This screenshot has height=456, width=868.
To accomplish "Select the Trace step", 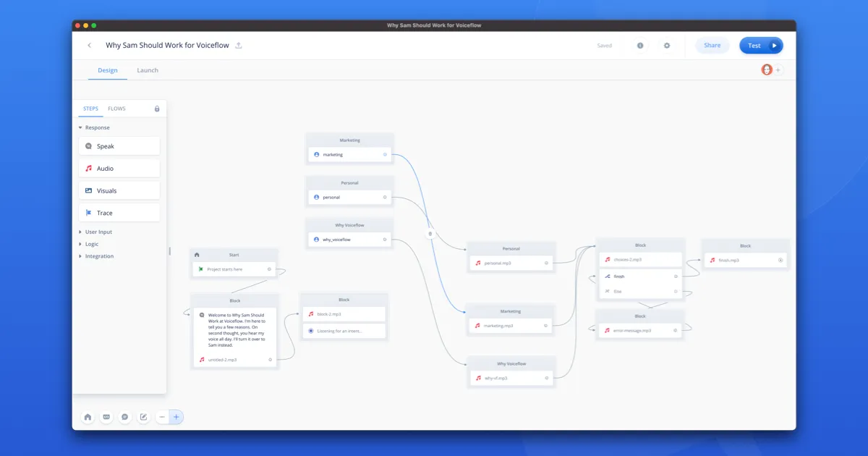I will (x=119, y=213).
